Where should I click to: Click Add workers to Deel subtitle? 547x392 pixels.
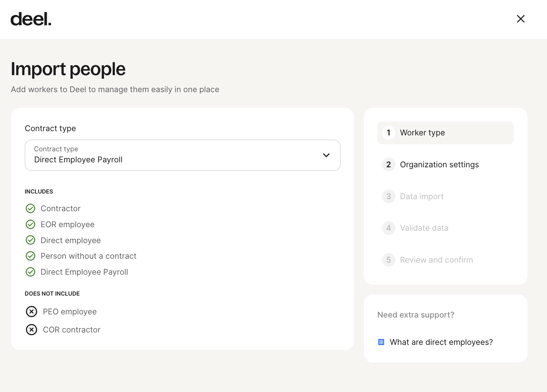115,89
